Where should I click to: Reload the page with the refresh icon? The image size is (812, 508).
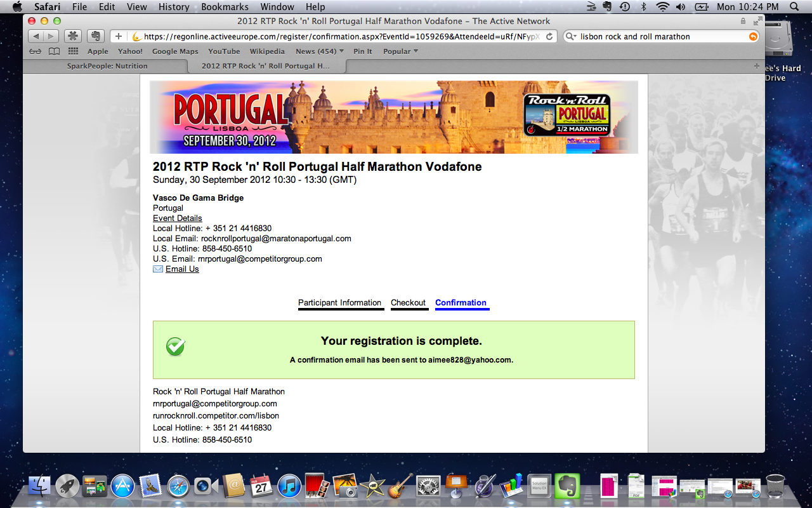coord(549,36)
